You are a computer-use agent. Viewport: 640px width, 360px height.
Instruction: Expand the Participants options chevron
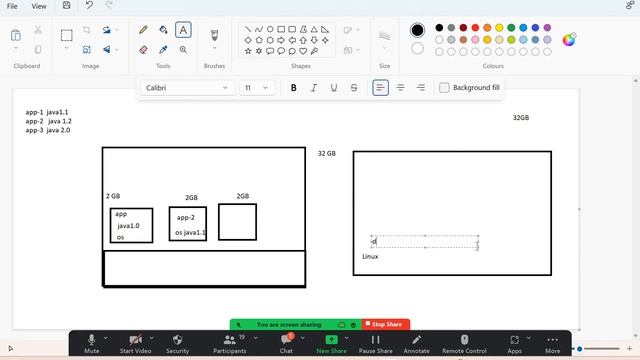pyautogui.click(x=256, y=338)
